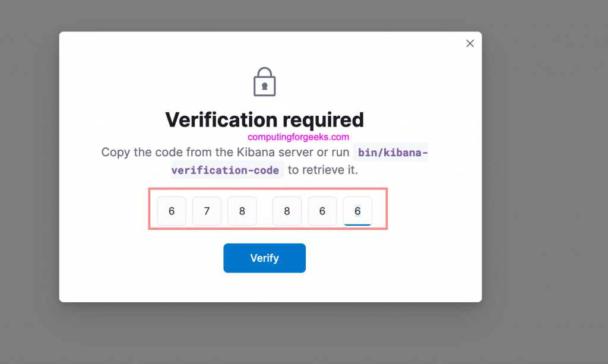Select the fourth verification code digit field

(287, 211)
